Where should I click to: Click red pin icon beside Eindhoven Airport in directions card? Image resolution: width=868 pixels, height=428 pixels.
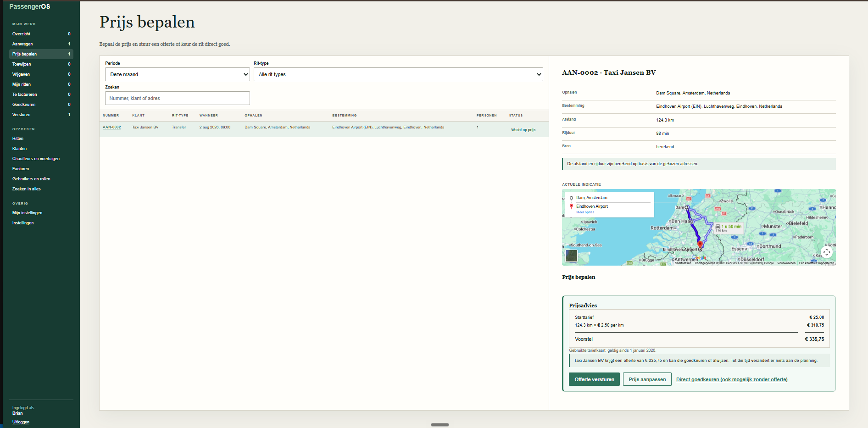click(x=571, y=206)
